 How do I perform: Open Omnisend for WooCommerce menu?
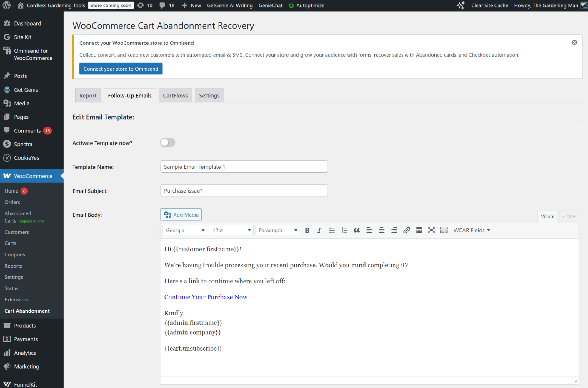pos(33,54)
